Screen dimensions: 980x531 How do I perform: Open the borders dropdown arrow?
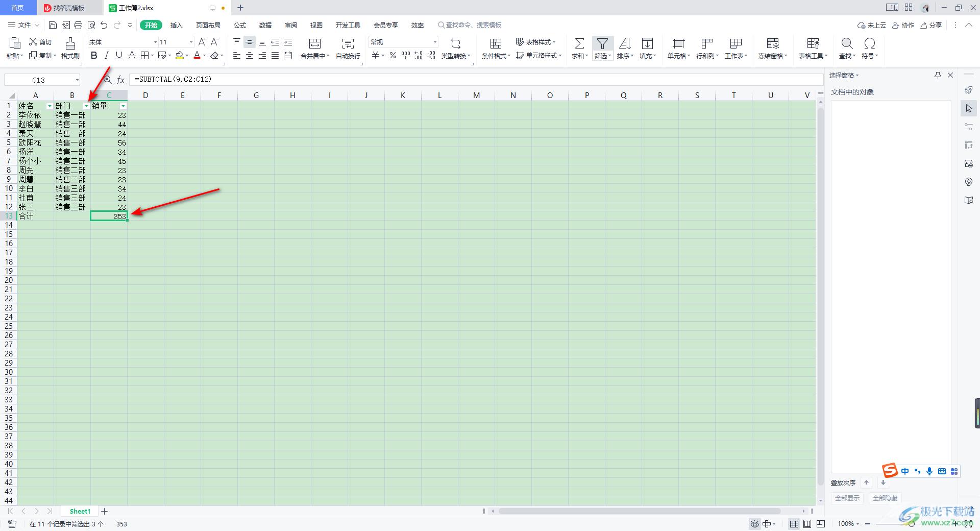[x=152, y=56]
